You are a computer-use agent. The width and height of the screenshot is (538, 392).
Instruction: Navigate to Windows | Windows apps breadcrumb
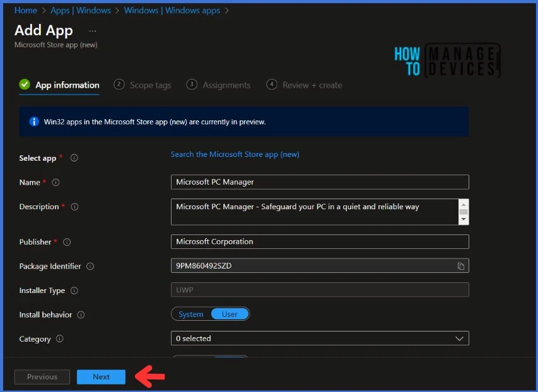(x=172, y=10)
